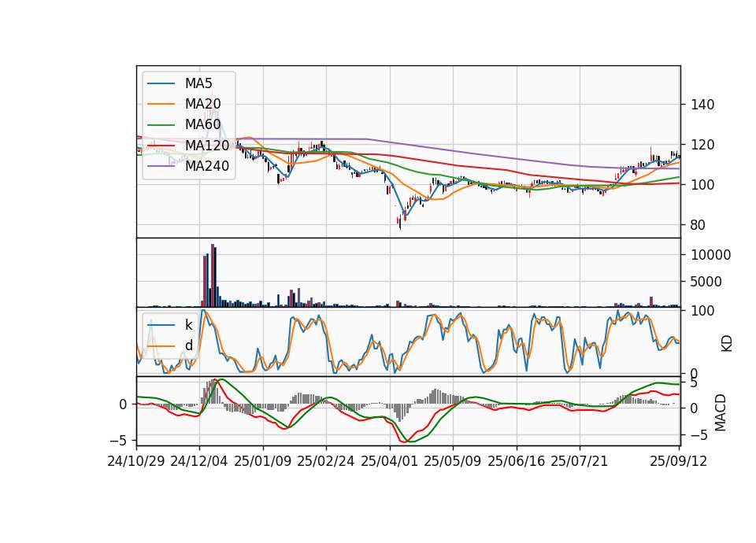The width and height of the screenshot is (756, 543).
Task: Click the 5000 volume axis value
Action: click(706, 282)
